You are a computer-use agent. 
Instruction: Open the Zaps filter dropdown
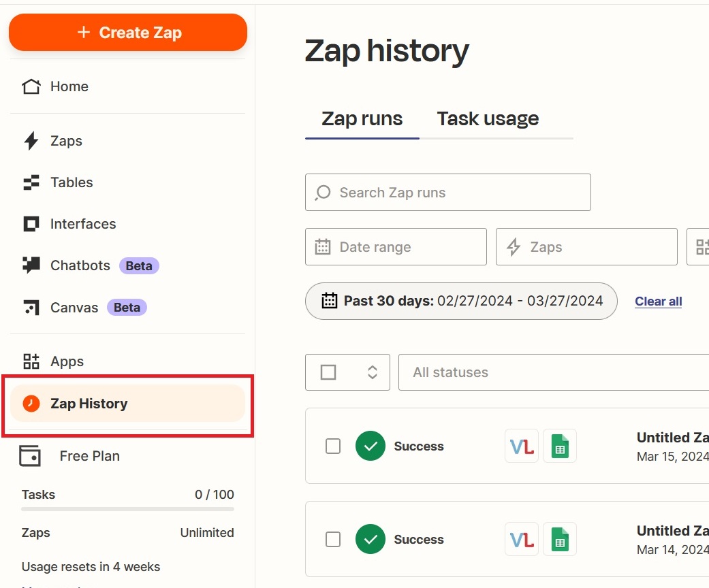pyautogui.click(x=586, y=247)
